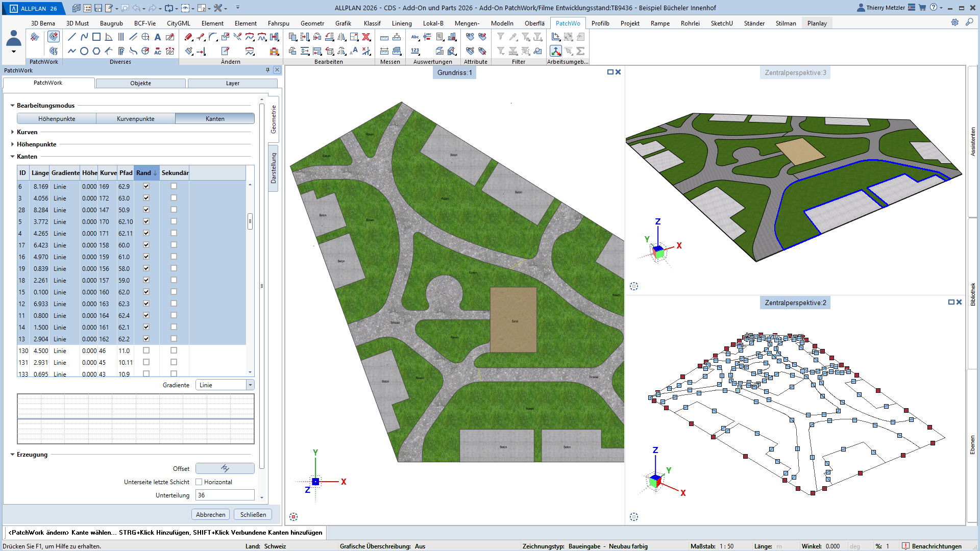Image resolution: width=980 pixels, height=551 pixels.
Task: Switch to the Objekte tab
Action: coord(140,83)
